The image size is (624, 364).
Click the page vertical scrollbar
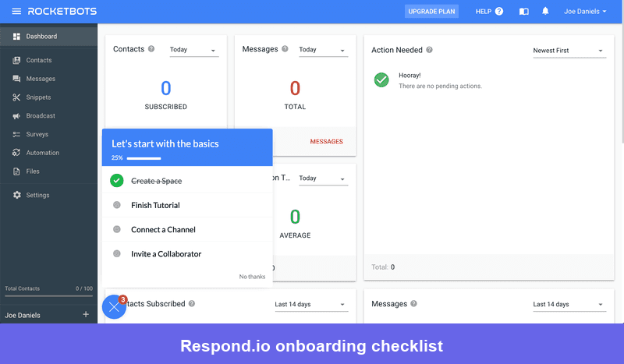click(x=622, y=83)
